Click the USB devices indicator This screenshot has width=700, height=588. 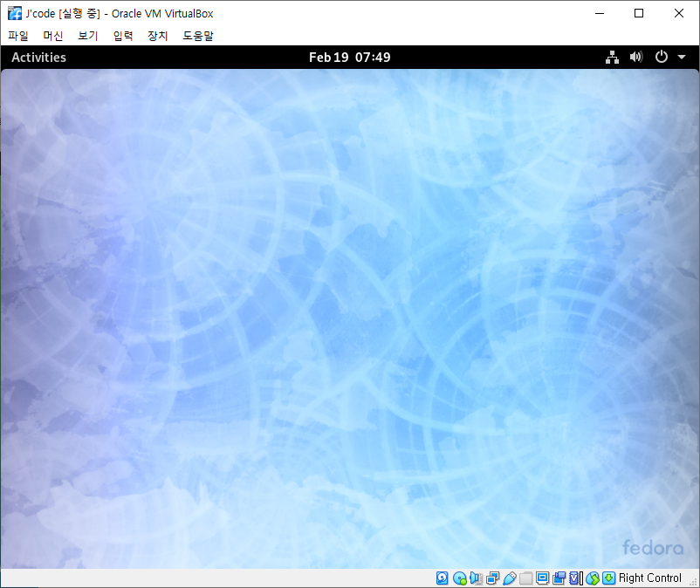tap(509, 578)
